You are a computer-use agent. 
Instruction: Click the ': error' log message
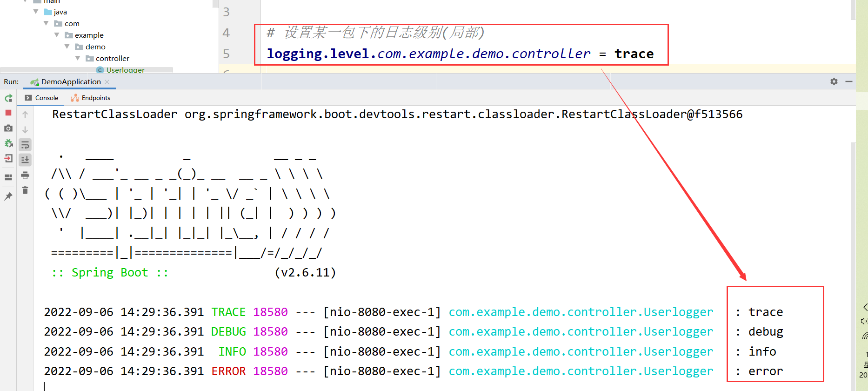point(759,371)
